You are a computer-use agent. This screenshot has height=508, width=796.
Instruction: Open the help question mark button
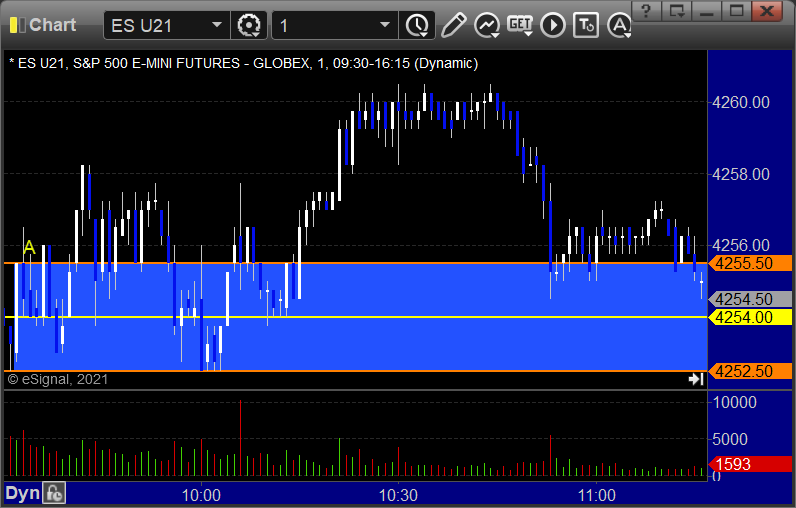tap(646, 11)
